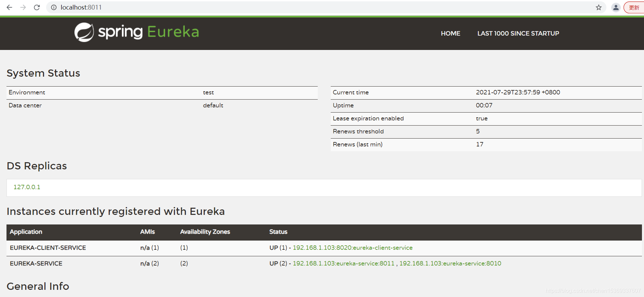644x297 pixels.
Task: Click the AMIs column header
Action: (147, 232)
